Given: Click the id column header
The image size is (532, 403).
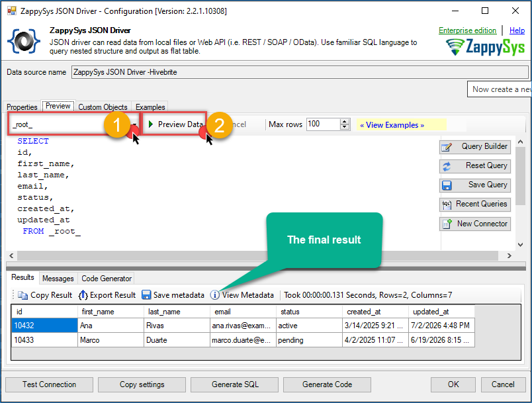Looking at the screenshot, I should 45,312.
